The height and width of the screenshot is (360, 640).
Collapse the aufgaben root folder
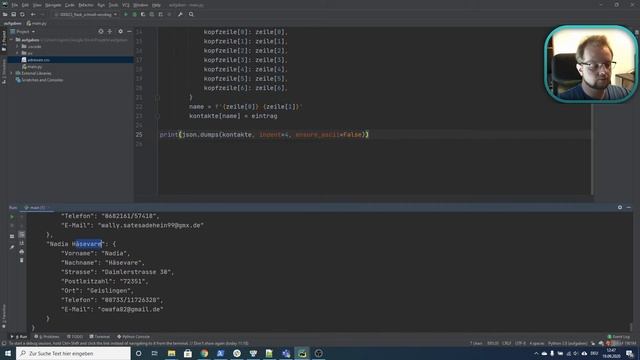[12, 40]
